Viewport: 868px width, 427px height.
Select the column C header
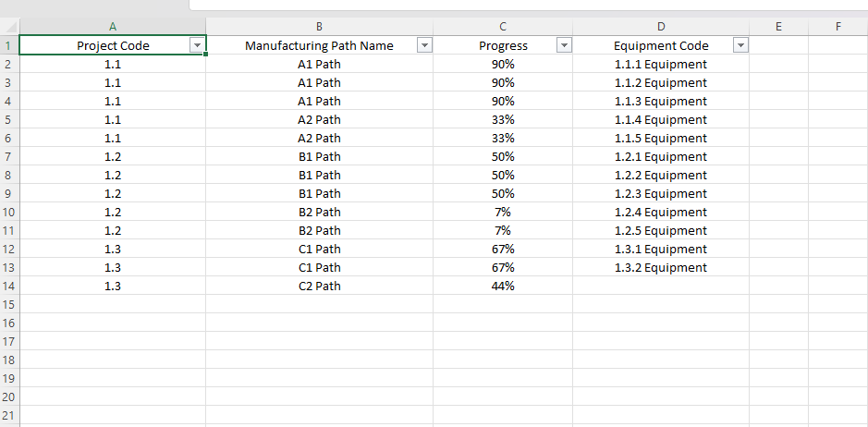[503, 26]
